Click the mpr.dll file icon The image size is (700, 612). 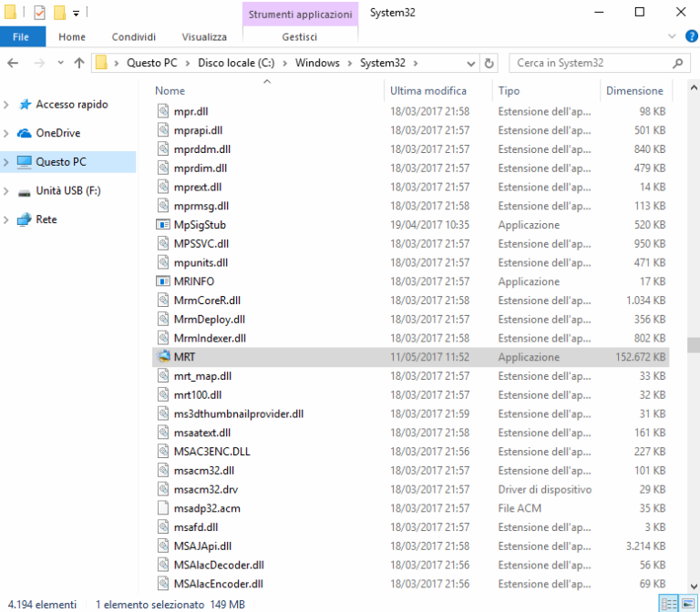click(163, 111)
